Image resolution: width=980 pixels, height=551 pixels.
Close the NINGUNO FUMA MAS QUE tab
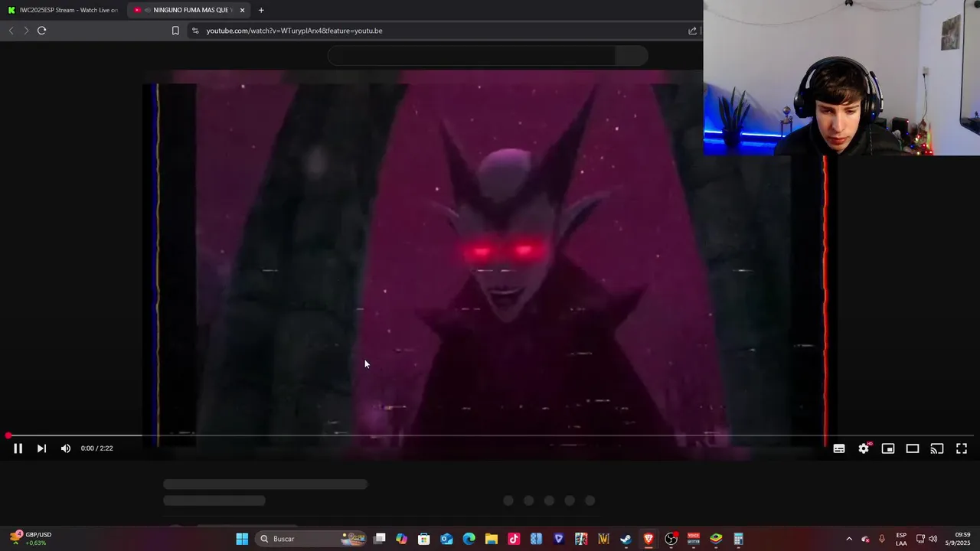(243, 10)
